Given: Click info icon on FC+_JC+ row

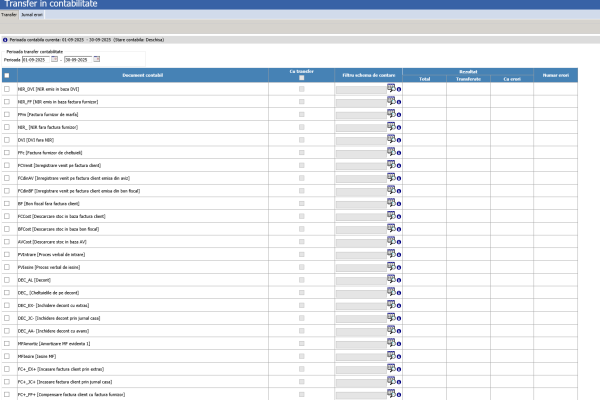Looking at the screenshot, I should (x=399, y=382).
